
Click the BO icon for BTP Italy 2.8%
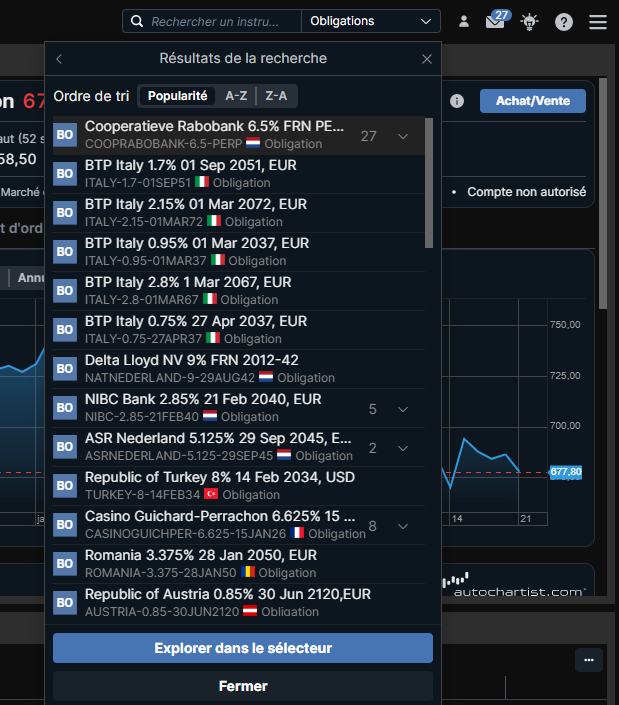pyautogui.click(x=65, y=291)
